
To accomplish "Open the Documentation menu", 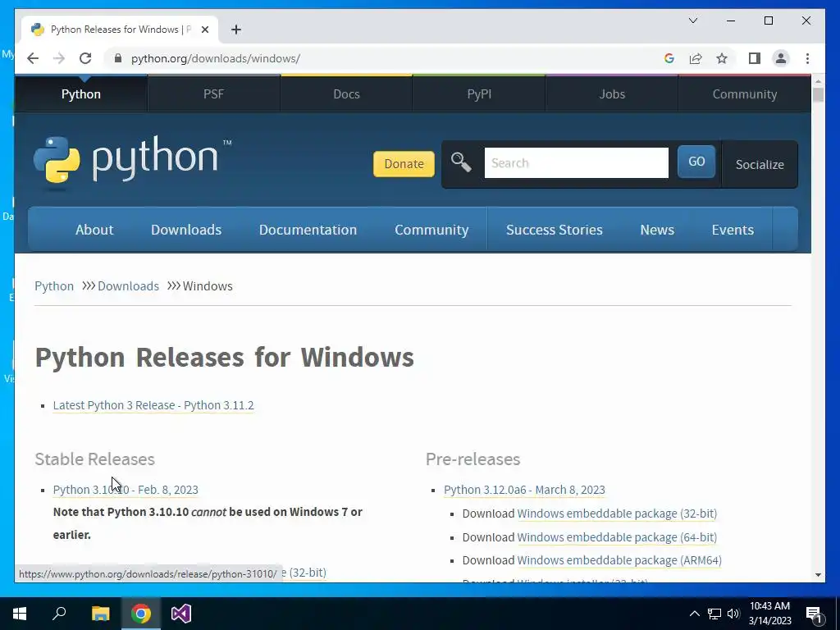I will click(308, 230).
